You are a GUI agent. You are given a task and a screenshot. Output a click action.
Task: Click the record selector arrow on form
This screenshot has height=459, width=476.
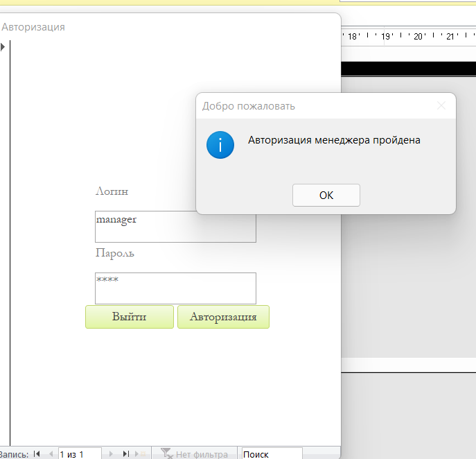coord(3,47)
